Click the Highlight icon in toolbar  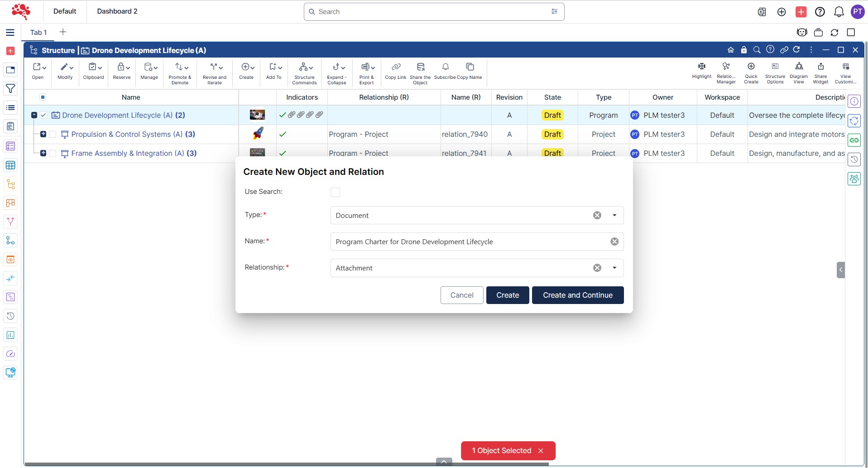coord(701,67)
